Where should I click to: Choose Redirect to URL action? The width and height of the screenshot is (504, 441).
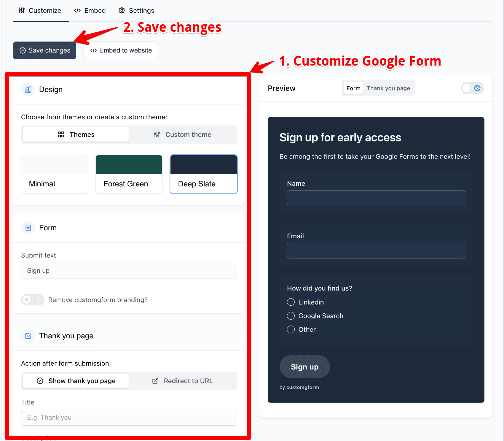click(x=183, y=381)
